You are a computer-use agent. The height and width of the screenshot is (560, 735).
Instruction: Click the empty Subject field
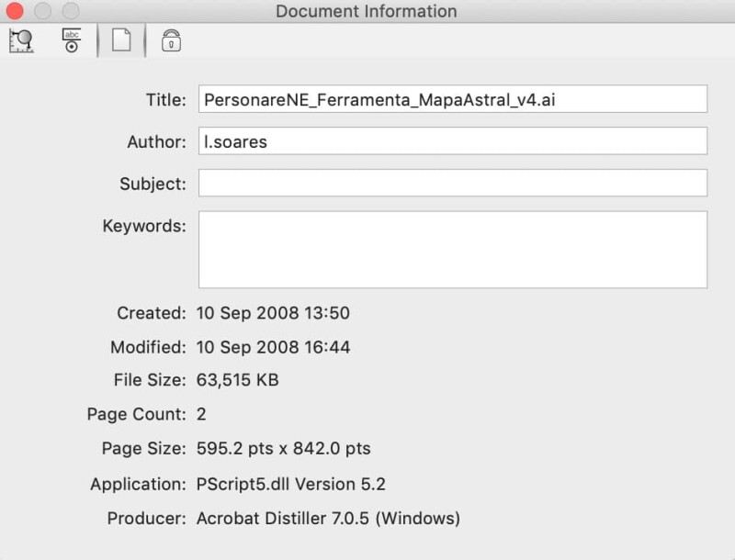click(452, 183)
